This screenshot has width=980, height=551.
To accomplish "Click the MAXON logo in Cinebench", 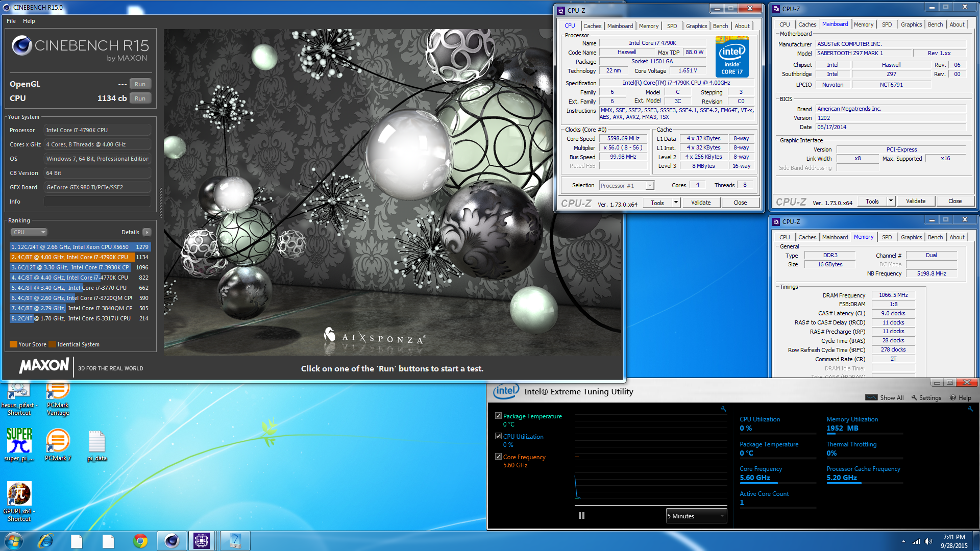I will click(44, 365).
